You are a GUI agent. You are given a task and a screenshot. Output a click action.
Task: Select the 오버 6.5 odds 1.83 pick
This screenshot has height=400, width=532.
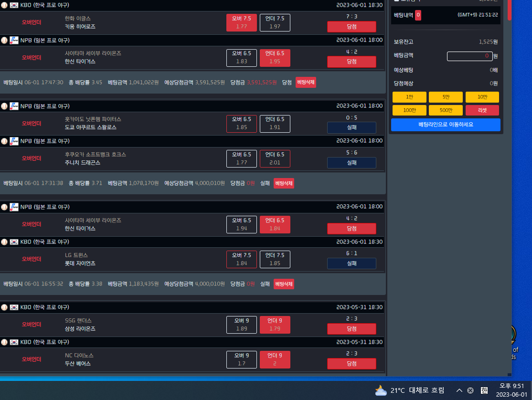[x=242, y=58]
